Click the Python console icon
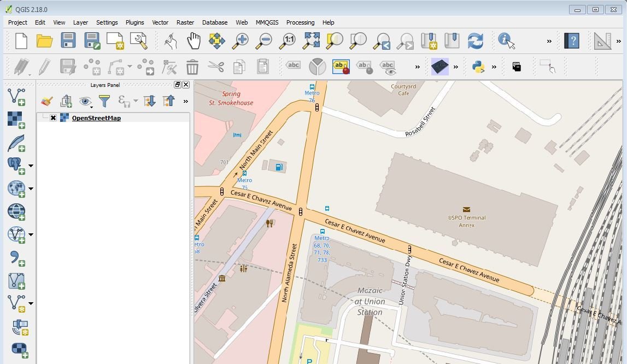Image resolution: width=627 pixels, height=364 pixels. pyautogui.click(x=479, y=67)
